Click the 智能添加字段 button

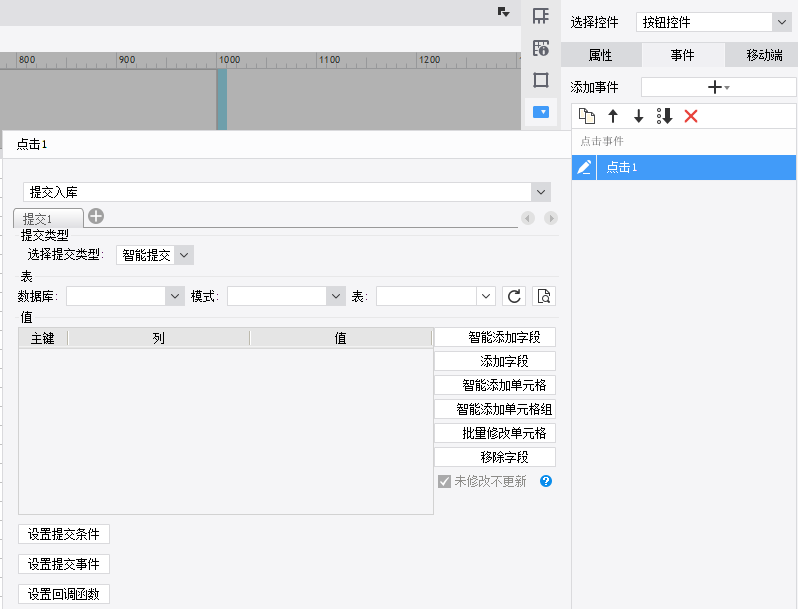(x=495, y=337)
